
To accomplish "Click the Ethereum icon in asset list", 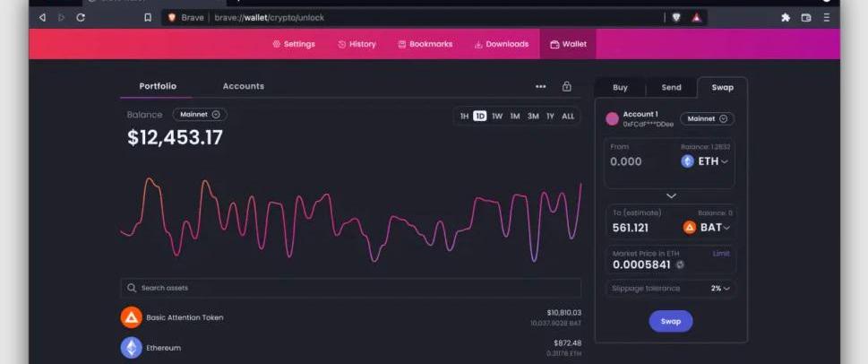I will coord(131,348).
